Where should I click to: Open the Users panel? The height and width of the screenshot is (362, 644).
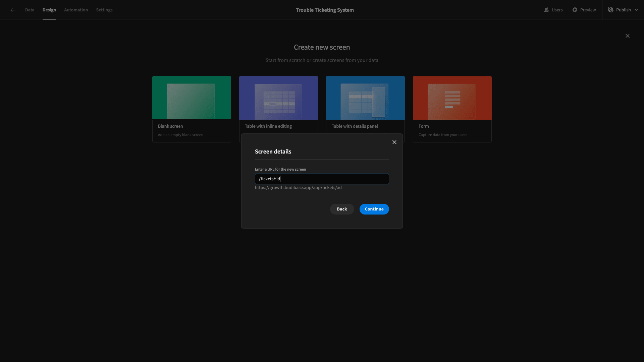click(x=553, y=10)
